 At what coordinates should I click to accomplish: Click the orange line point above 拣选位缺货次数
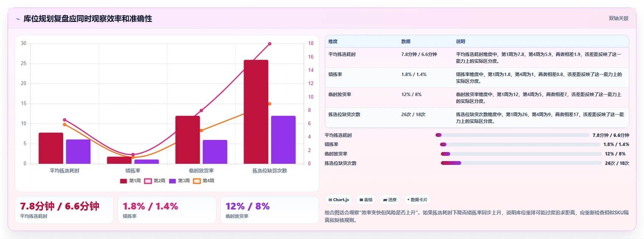(x=270, y=104)
